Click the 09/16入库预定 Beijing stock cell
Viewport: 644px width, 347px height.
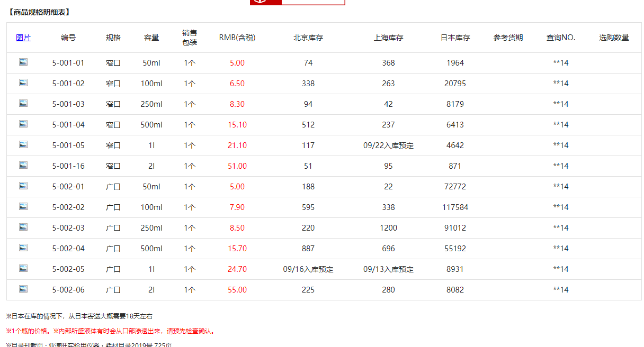[x=308, y=269]
